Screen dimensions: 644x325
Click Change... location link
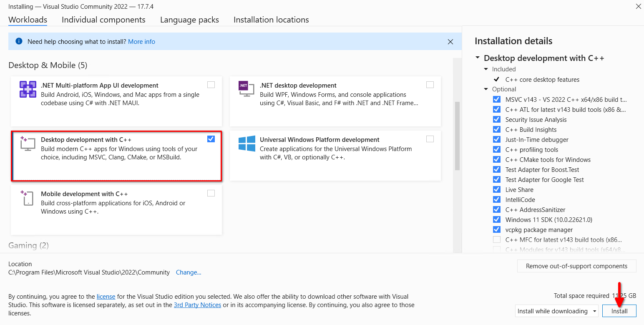pos(189,272)
